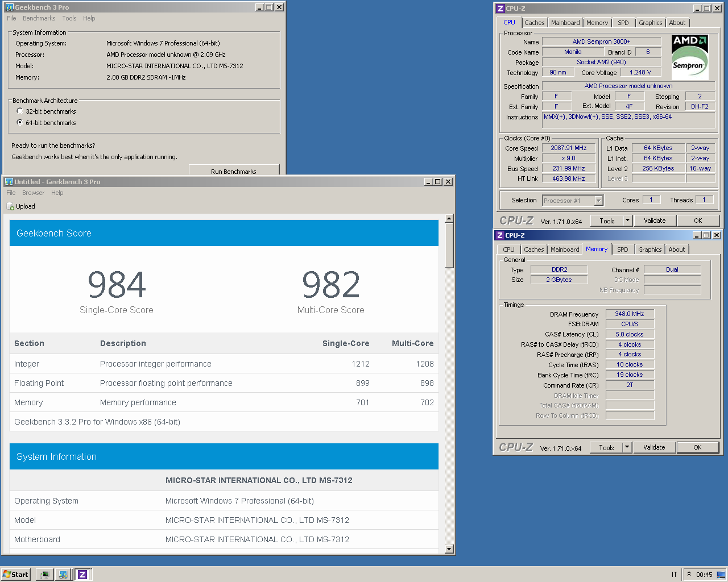728x582 pixels.
Task: Click Tools button in upper CPU-Z window
Action: click(607, 221)
